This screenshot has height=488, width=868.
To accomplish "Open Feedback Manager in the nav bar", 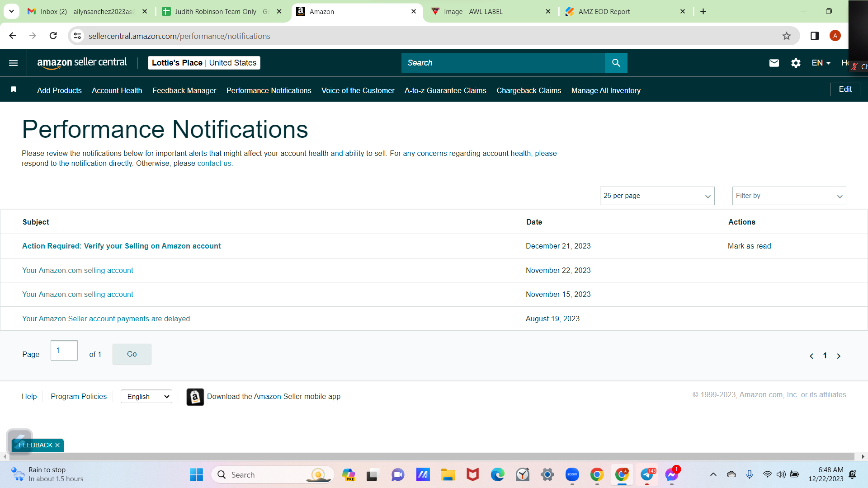I will pos(184,90).
